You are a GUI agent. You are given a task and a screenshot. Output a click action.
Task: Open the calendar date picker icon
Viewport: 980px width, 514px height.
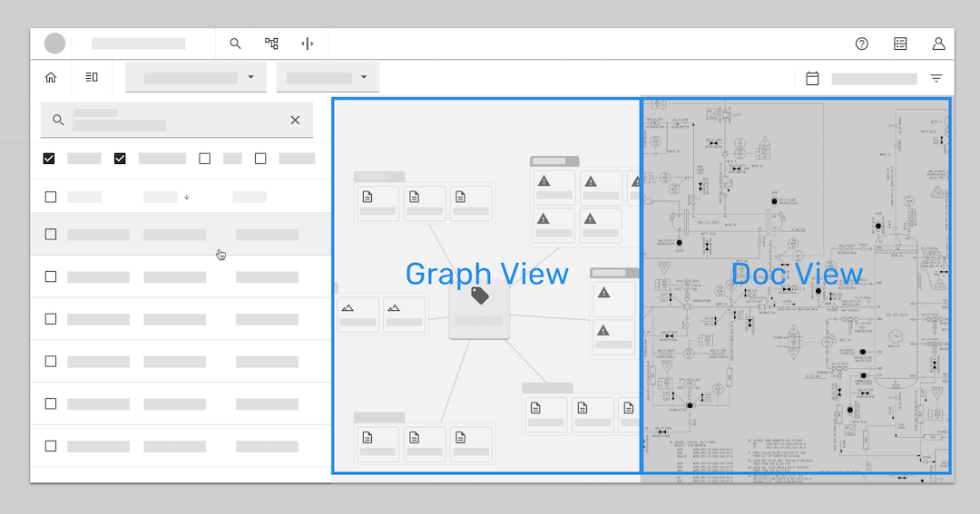812,79
